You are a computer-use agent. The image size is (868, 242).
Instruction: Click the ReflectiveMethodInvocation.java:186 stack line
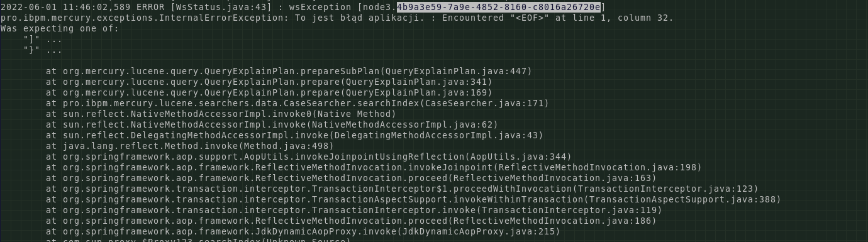351,221
